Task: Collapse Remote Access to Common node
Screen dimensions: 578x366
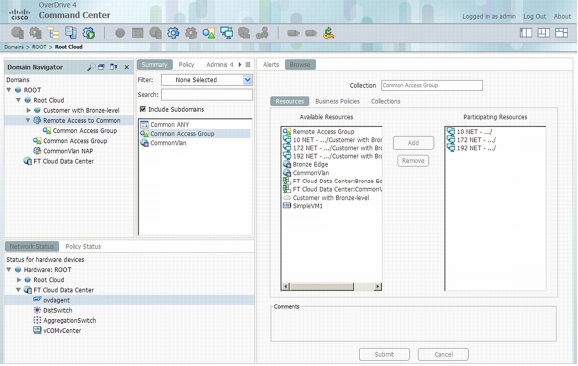Action: click(x=28, y=120)
